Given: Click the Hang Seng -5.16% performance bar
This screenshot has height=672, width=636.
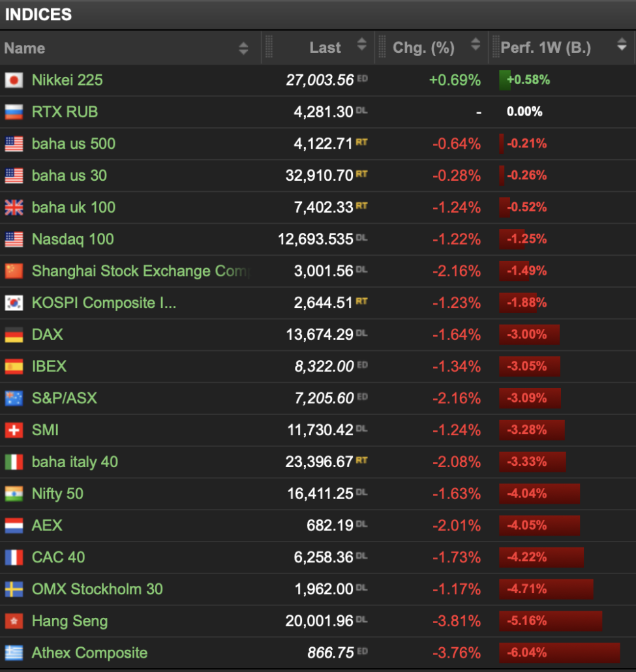Looking at the screenshot, I should (x=551, y=621).
